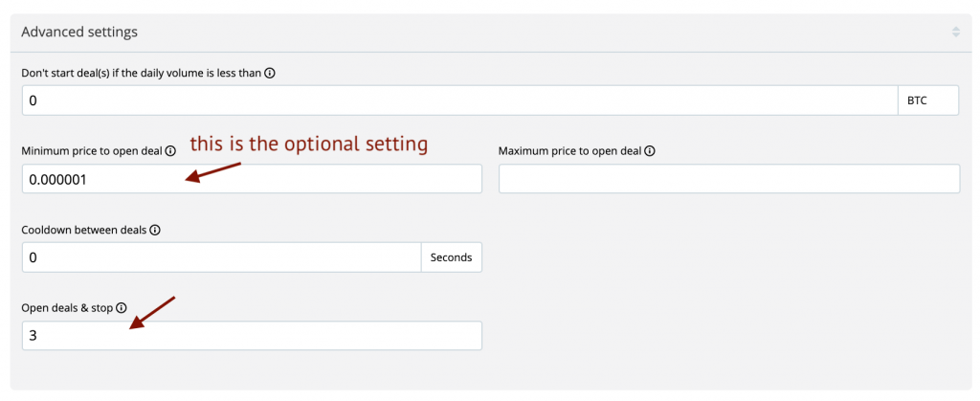Click the Maximum price to open deal label
This screenshot has width=980, height=401.
click(x=569, y=151)
